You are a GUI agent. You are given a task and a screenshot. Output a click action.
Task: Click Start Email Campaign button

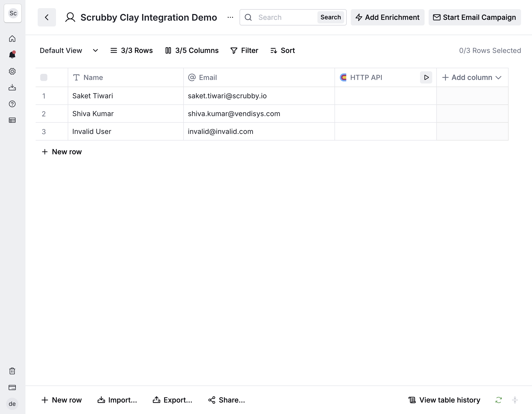point(475,17)
